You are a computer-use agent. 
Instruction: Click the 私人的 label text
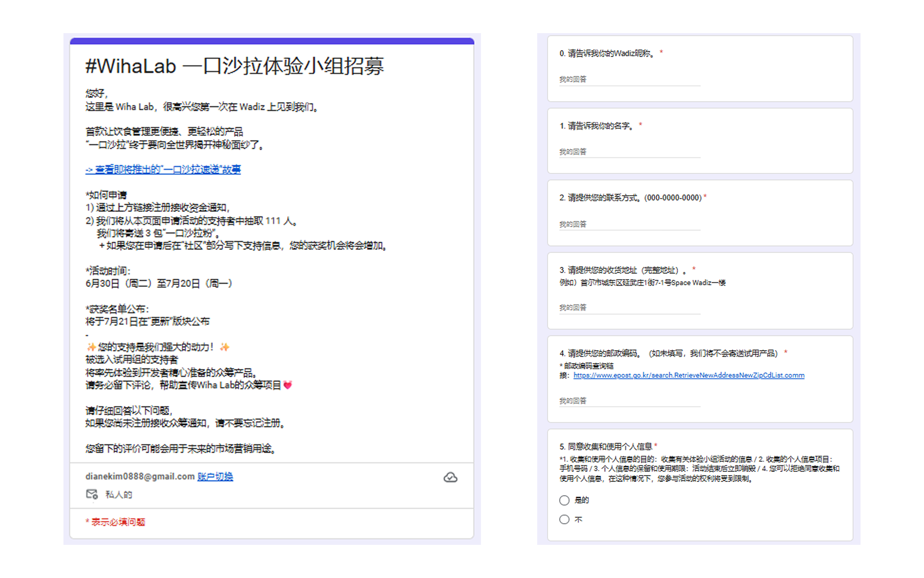pos(119,495)
